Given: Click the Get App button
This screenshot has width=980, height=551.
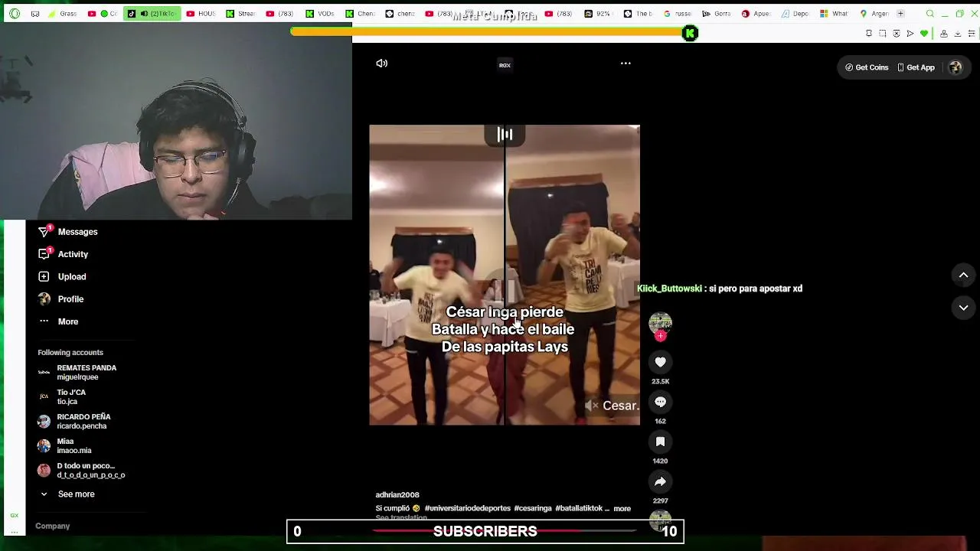Looking at the screenshot, I should (916, 67).
